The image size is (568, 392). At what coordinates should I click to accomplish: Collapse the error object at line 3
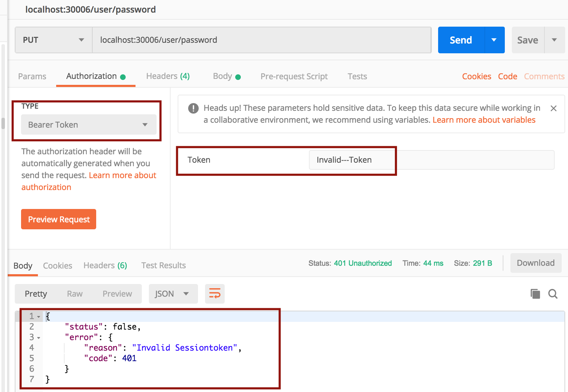[38, 337]
